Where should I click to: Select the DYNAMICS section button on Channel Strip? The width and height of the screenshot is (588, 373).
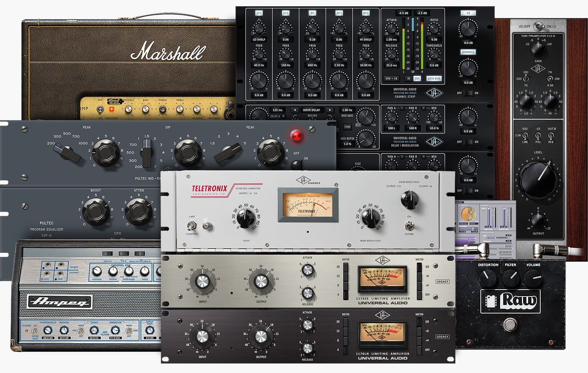(x=468, y=52)
